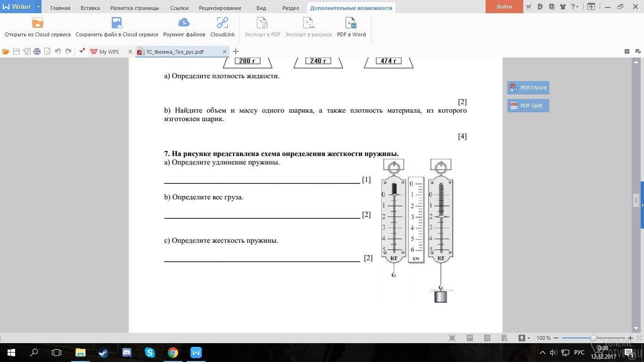Expand the Writer application menu arrow

point(38,7)
